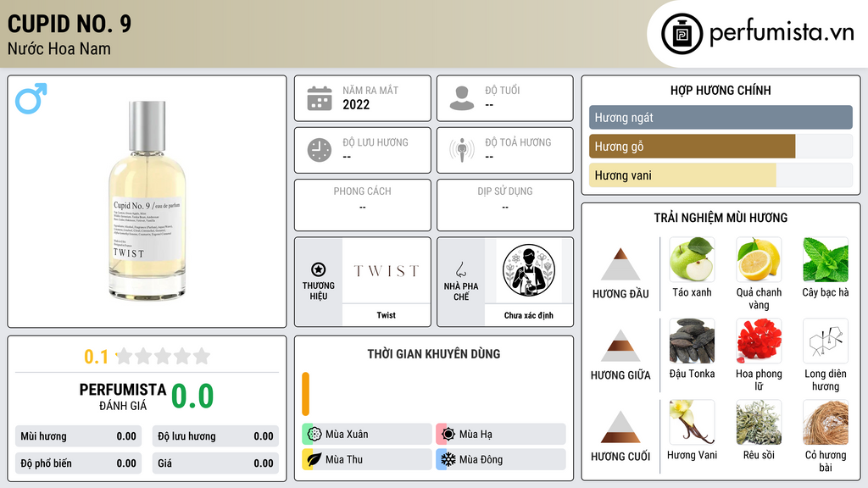Click the 0.1 rating score text
868x488 pixels.
click(97, 357)
